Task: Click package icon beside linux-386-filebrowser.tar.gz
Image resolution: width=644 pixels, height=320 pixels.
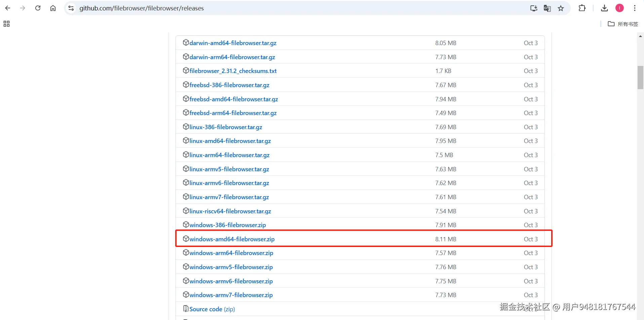Action: pyautogui.click(x=186, y=127)
